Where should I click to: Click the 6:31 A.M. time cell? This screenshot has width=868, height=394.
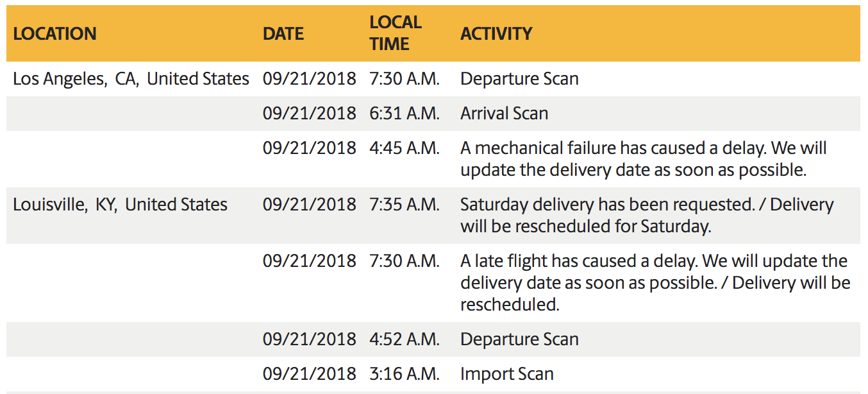(x=405, y=114)
